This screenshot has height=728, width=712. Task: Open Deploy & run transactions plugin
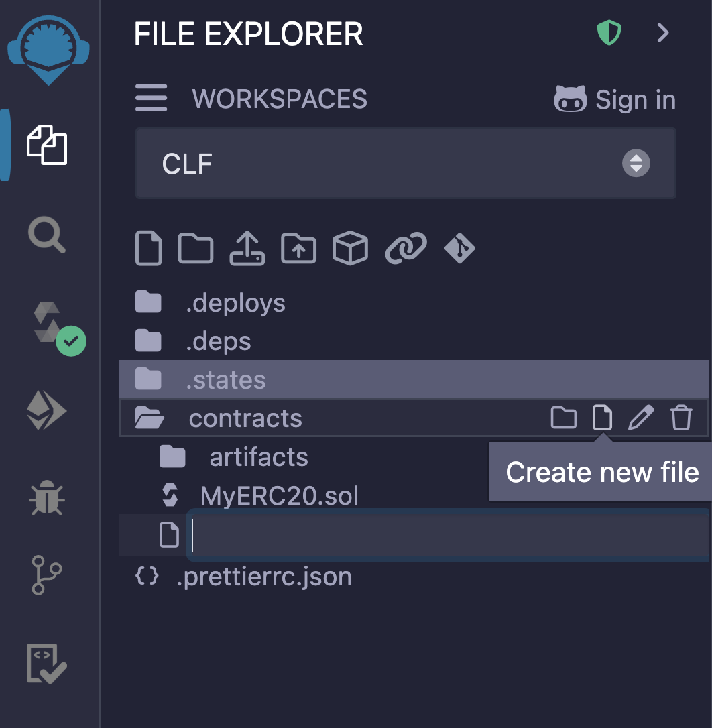point(46,410)
